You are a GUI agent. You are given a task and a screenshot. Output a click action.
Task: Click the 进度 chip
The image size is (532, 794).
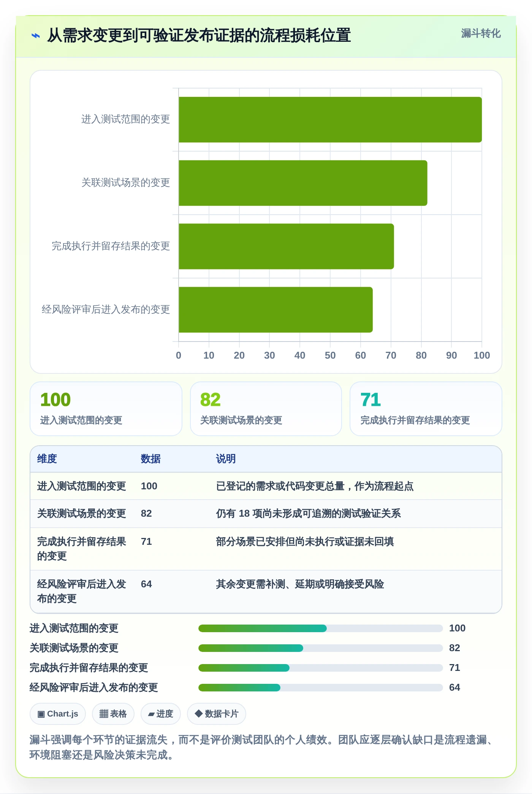(x=161, y=714)
